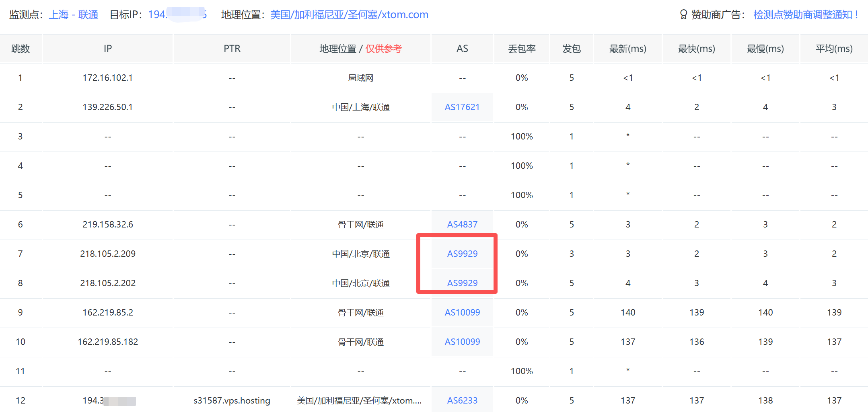This screenshot has width=868, height=412.
Task: Open AS9929 link in row 218.105.2.209
Action: pyautogui.click(x=462, y=254)
